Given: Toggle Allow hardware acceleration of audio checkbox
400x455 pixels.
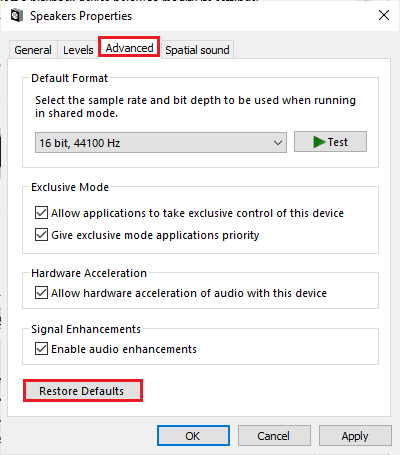Looking at the screenshot, I should [x=41, y=293].
